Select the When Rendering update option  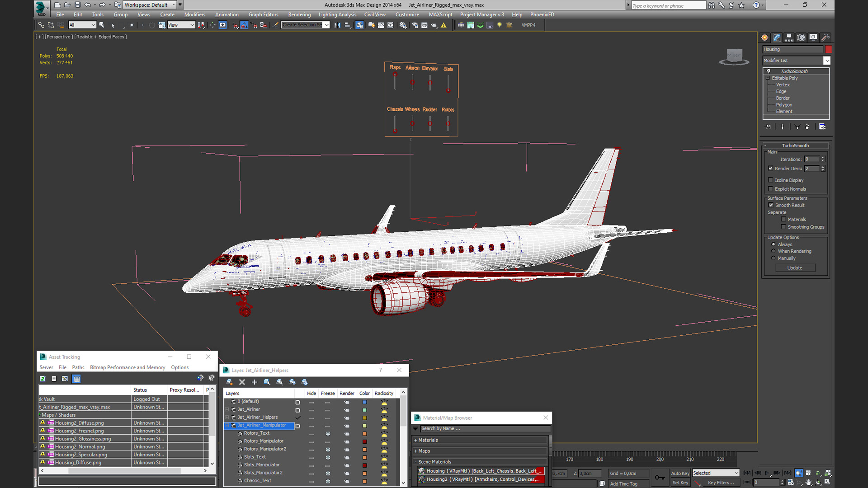(774, 251)
